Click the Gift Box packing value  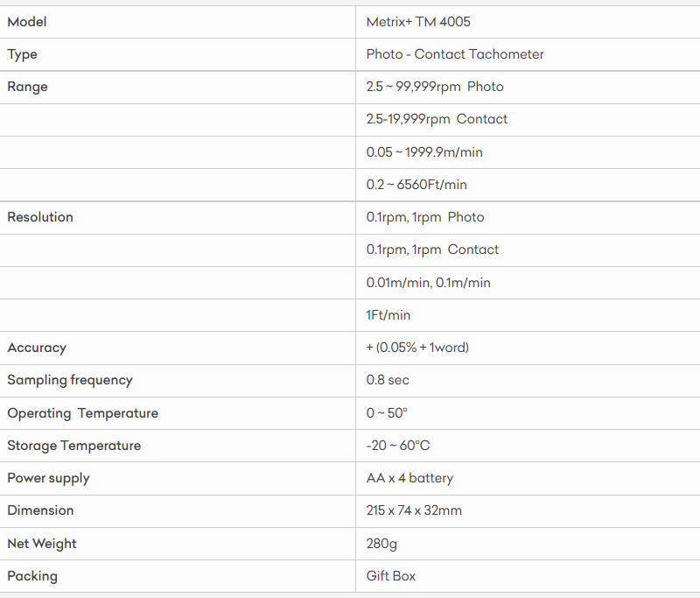391,576
